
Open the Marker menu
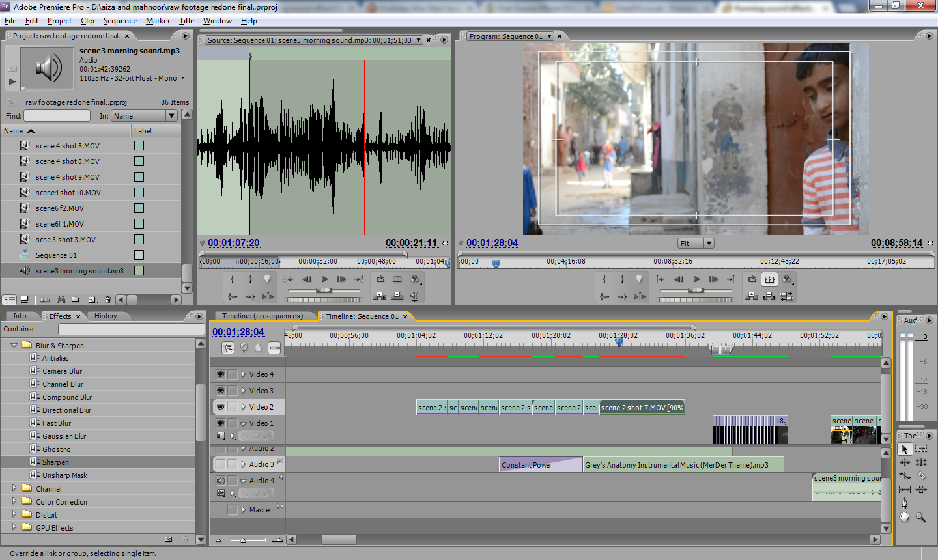158,21
